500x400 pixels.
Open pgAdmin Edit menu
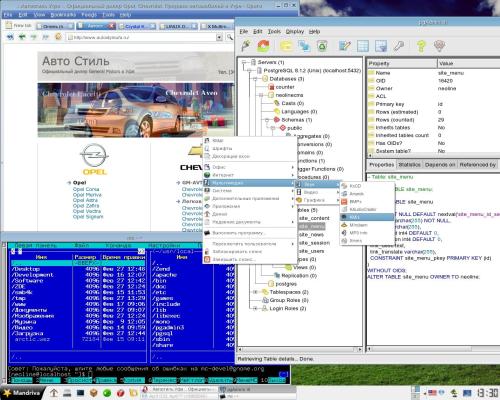[x=258, y=31]
